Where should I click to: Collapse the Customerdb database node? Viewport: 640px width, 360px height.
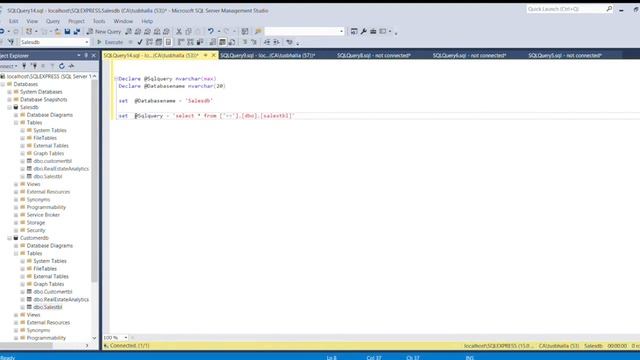[9, 238]
